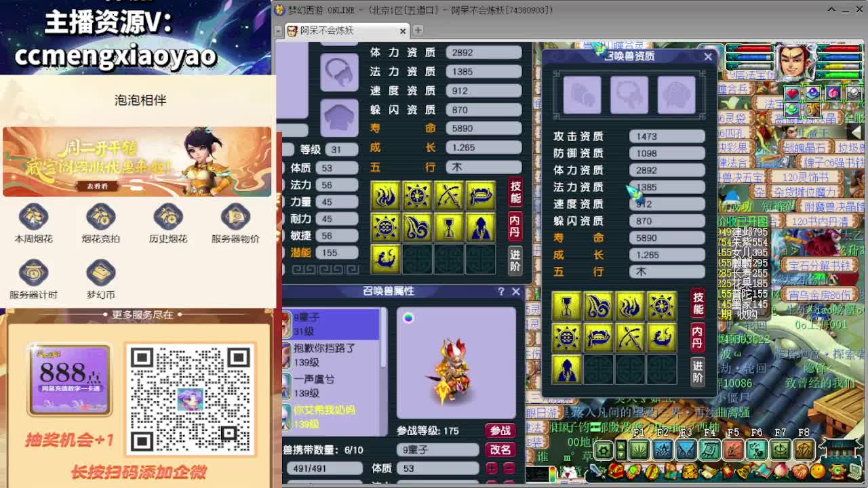
Task: Click the QR code image
Action: point(191,399)
